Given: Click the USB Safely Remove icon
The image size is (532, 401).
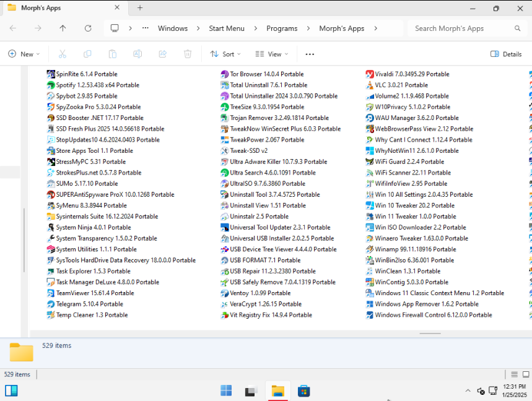Looking at the screenshot, I should (x=225, y=282).
